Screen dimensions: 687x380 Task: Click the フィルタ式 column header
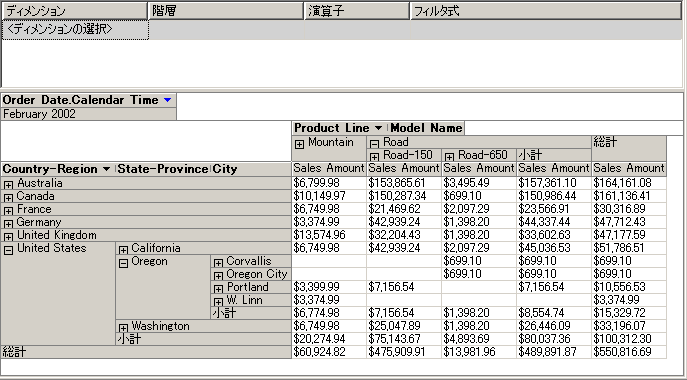pyautogui.click(x=545, y=11)
